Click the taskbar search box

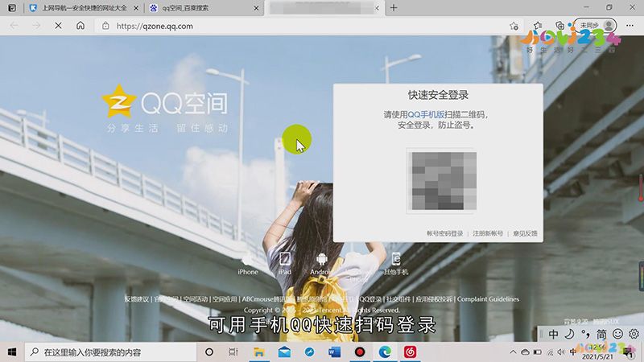click(110, 352)
